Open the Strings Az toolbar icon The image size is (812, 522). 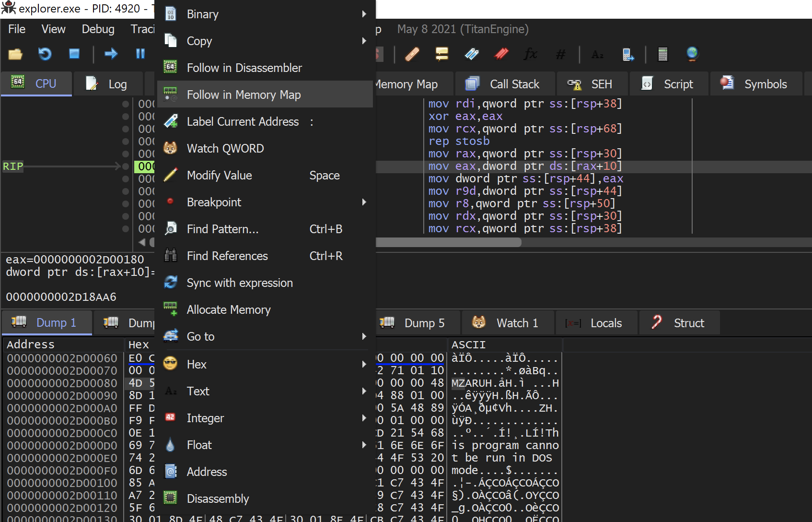coord(598,54)
